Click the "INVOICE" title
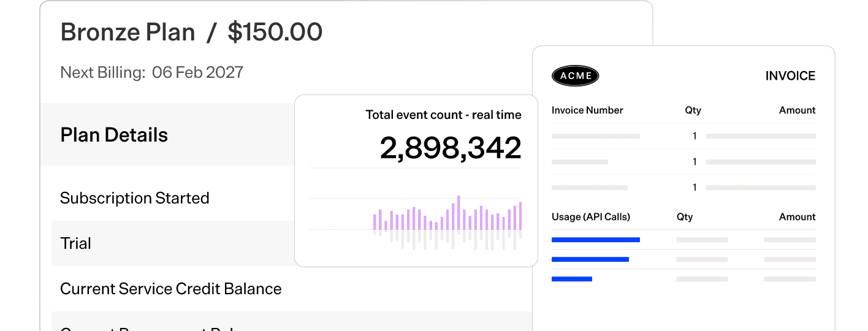868x331 pixels. pos(790,76)
